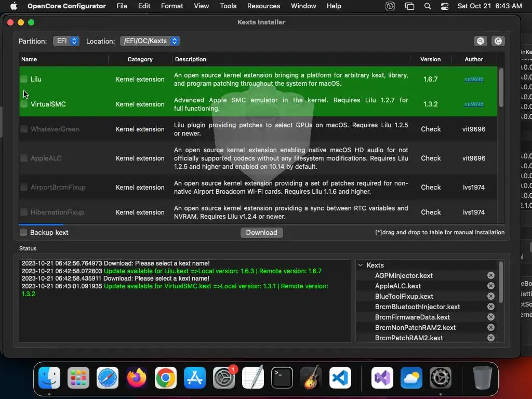Viewport: 532px width, 399px height.
Task: Launch Safari from the Dock
Action: coord(108,378)
